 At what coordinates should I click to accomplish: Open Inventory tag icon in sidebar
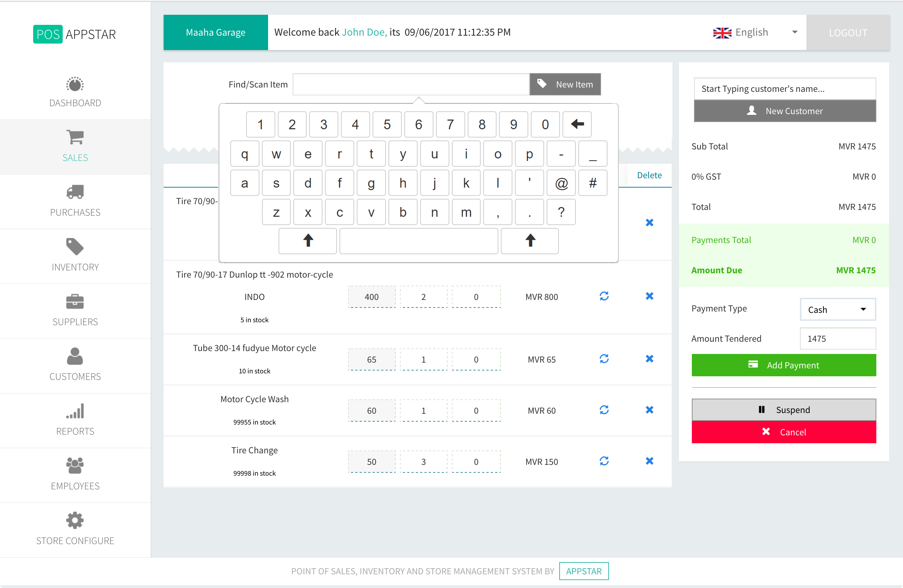pyautogui.click(x=75, y=247)
